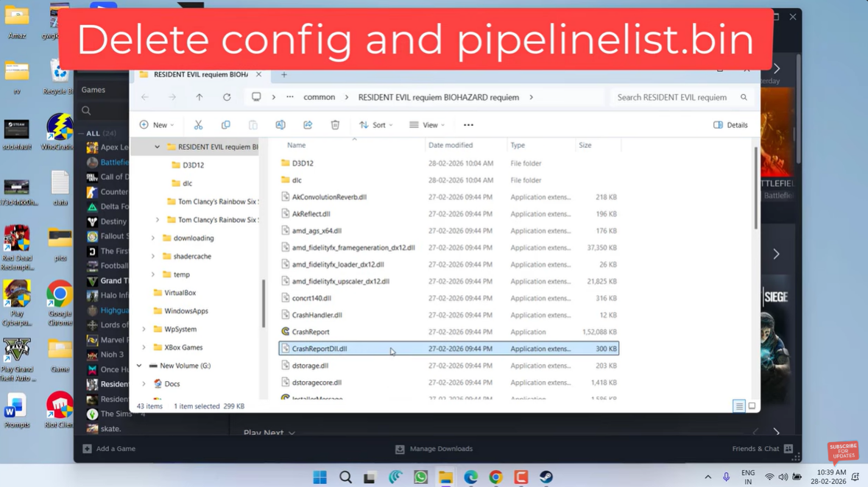The width and height of the screenshot is (868, 487).
Task: Toggle the Details pane button
Action: point(730,125)
